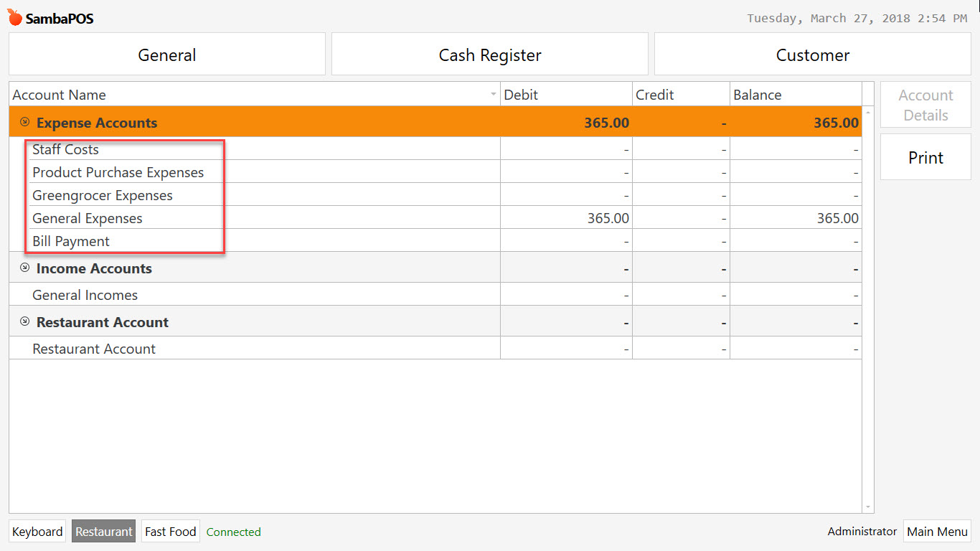Click the Administrator user label

862,531
